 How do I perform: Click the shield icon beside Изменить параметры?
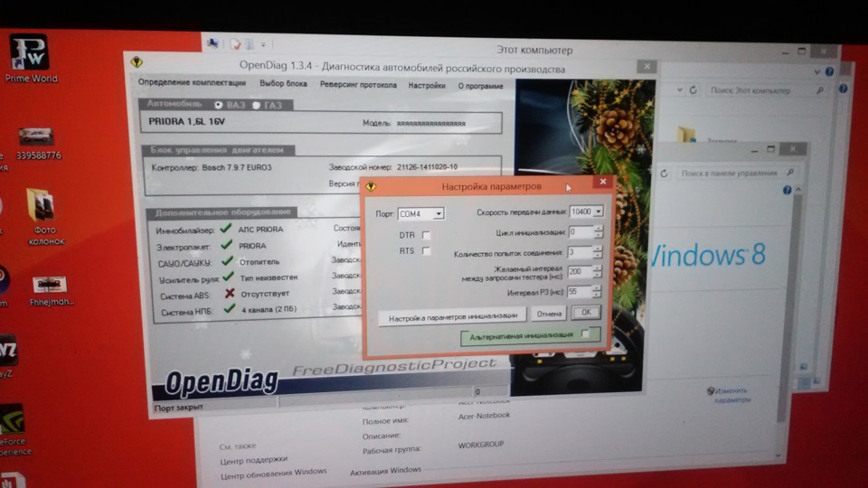point(711,391)
